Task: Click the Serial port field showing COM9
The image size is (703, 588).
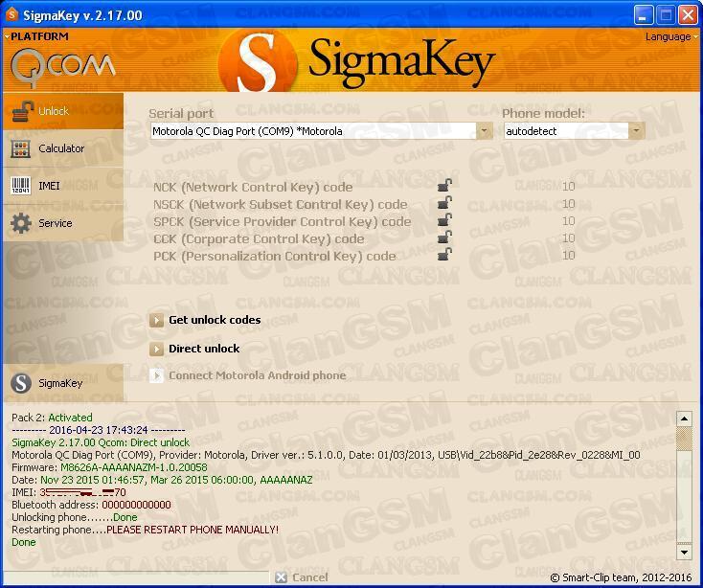Action: (322, 131)
